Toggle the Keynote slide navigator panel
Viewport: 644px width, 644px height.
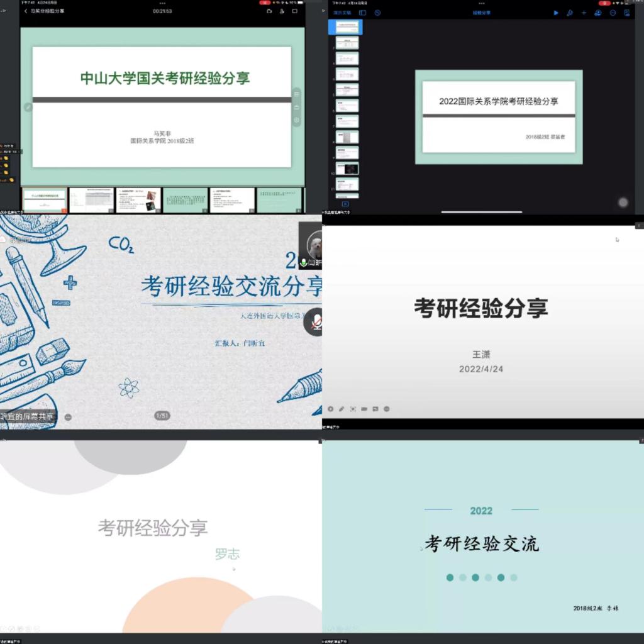362,13
